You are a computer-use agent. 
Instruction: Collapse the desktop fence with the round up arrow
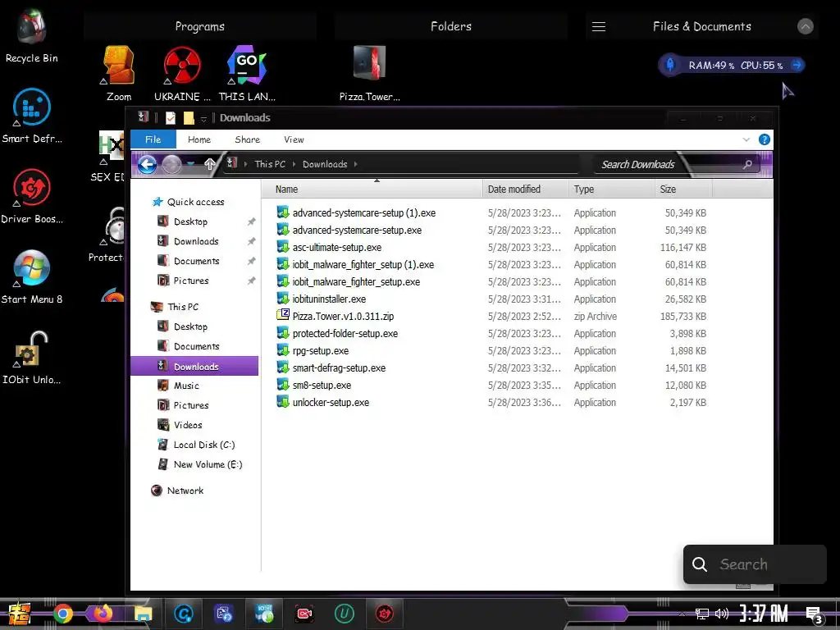(x=806, y=27)
